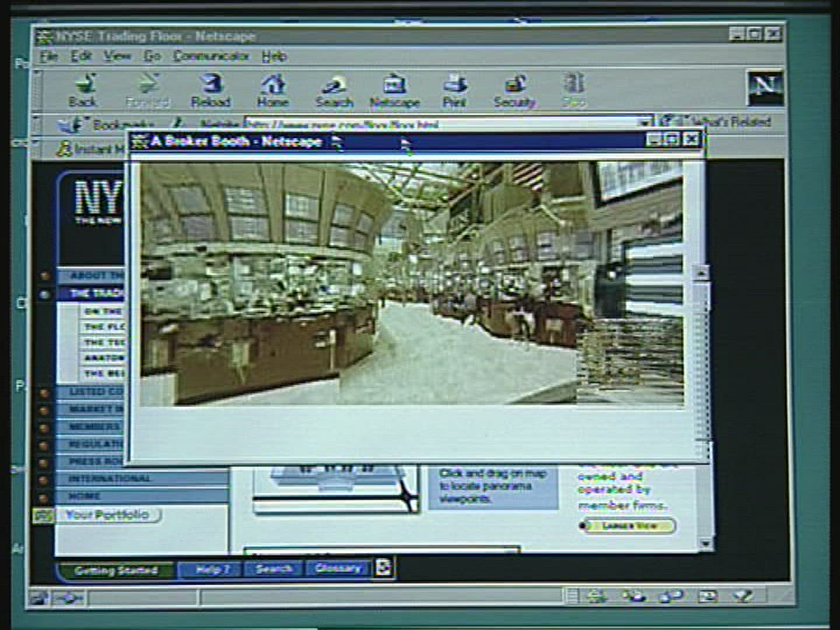The width and height of the screenshot is (840, 630).
Task: Expand the location URL dropdown arrow
Action: tap(645, 123)
